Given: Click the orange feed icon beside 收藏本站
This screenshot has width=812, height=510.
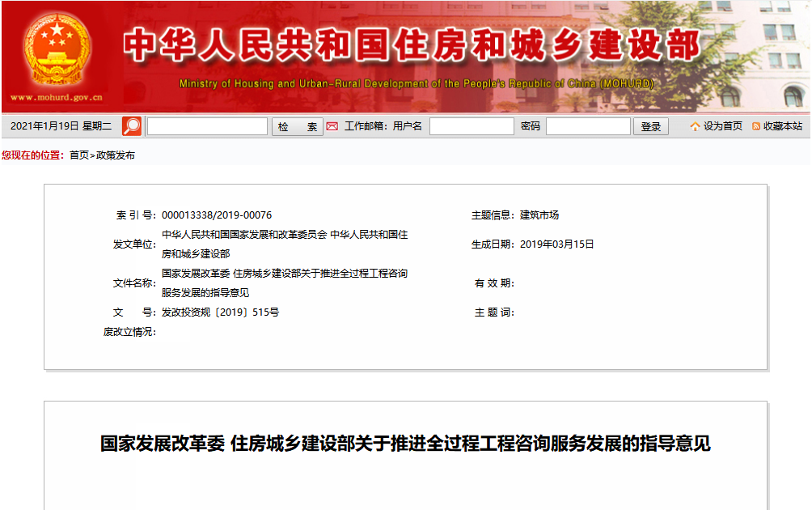Looking at the screenshot, I should (x=756, y=126).
